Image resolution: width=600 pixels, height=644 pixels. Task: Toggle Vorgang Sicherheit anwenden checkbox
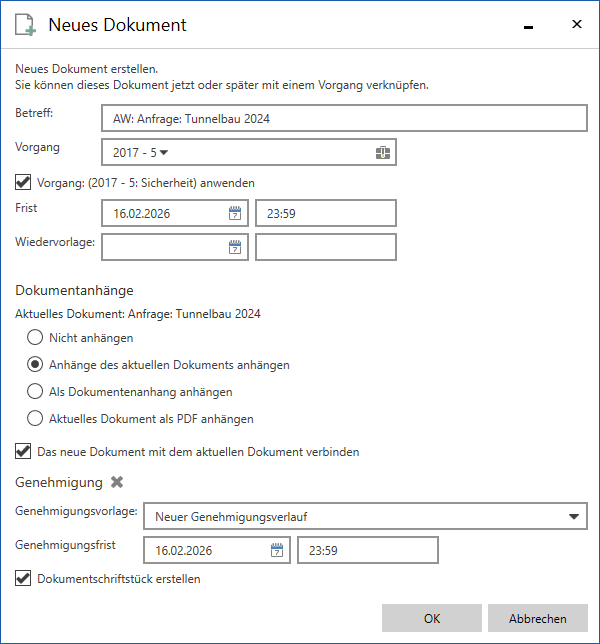click(x=23, y=182)
